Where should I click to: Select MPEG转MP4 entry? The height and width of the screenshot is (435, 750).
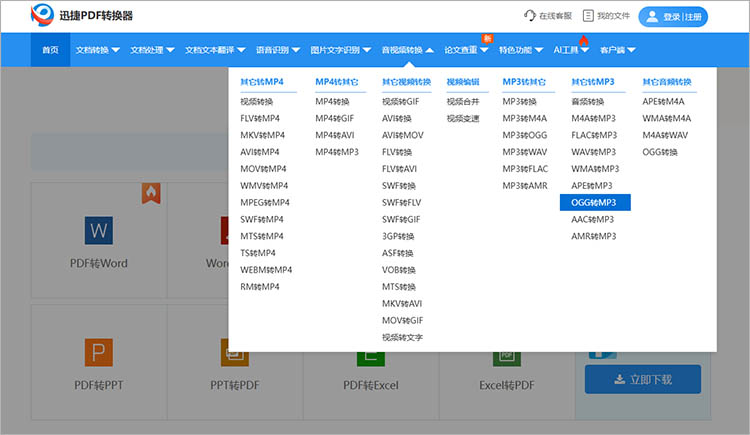pos(265,202)
